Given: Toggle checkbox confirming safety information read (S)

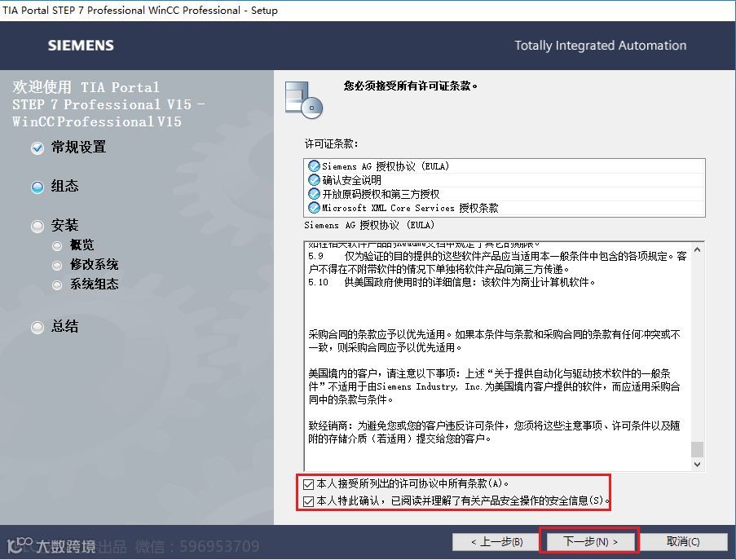Looking at the screenshot, I should point(308,501).
